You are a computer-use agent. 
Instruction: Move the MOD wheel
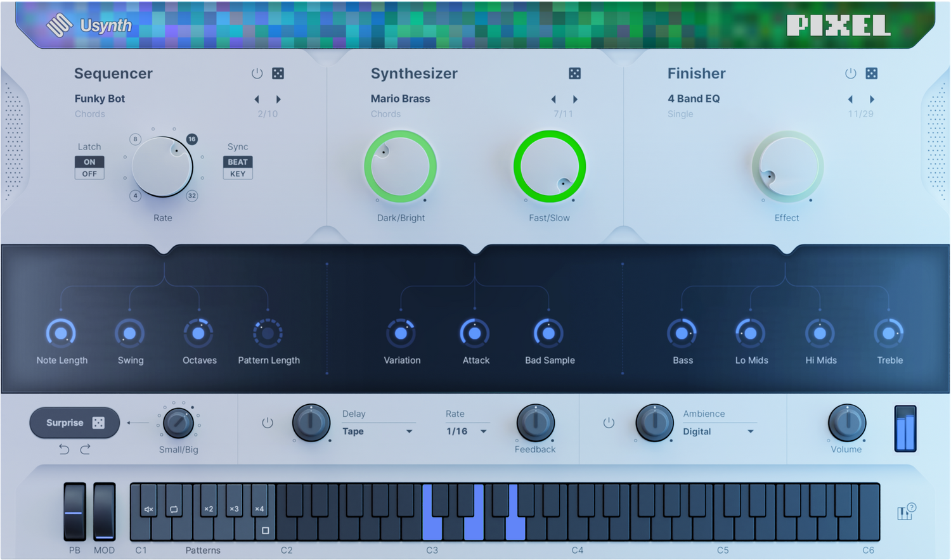(103, 513)
